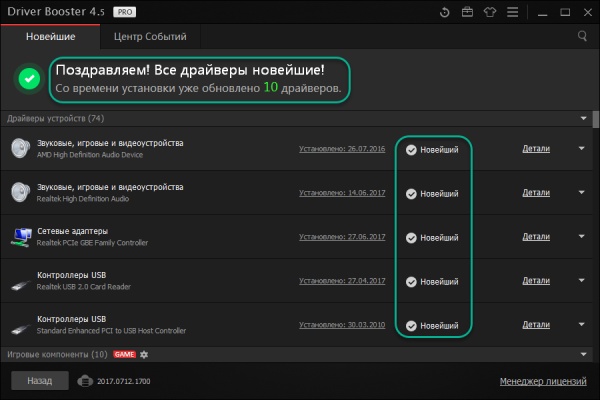Open Детали for Standard Enhanced PCI to USB
The width and height of the screenshot is (600, 400).
[x=536, y=325]
